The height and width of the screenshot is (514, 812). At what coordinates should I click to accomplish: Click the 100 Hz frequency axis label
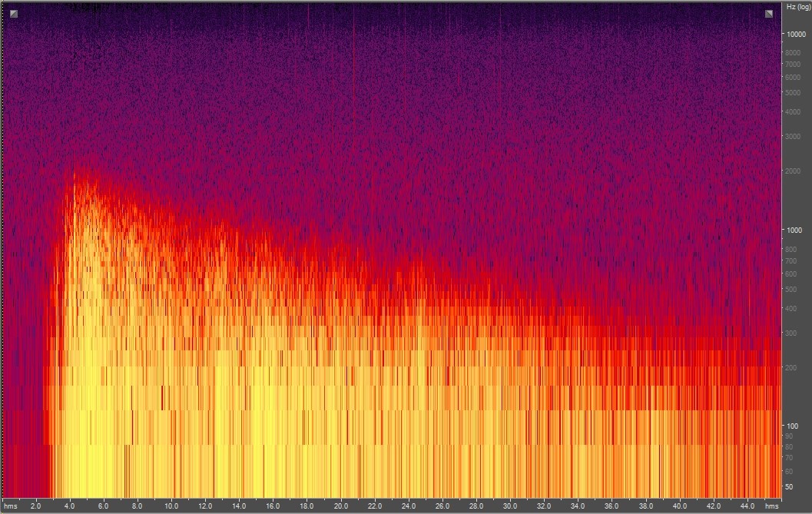(x=792, y=426)
